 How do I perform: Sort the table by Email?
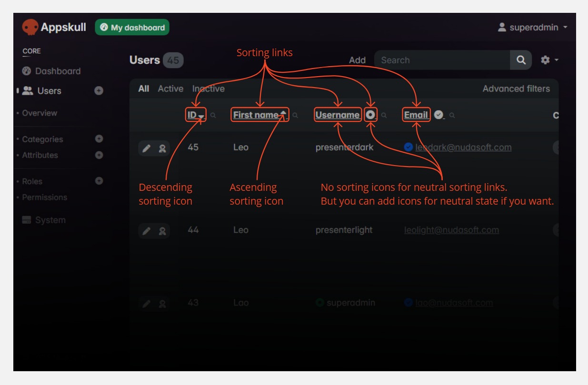click(x=417, y=115)
